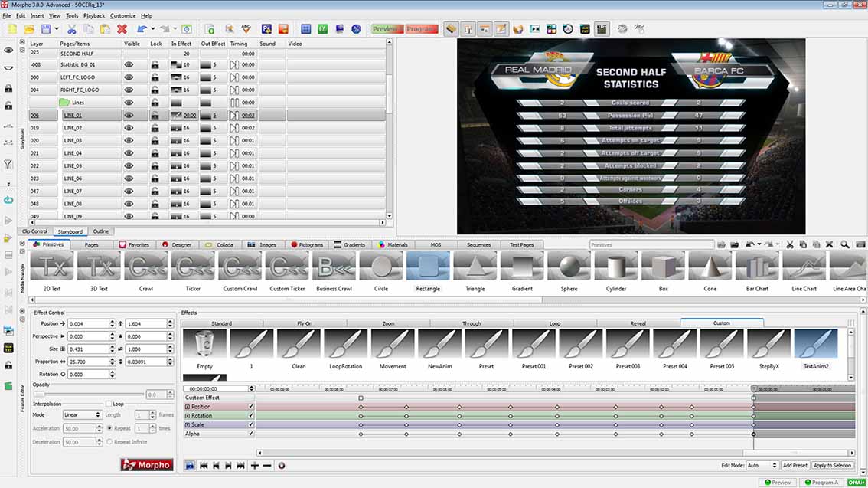The width and height of the screenshot is (868, 488).
Task: Choose the Crawl primitive
Action: pyautogui.click(x=146, y=272)
